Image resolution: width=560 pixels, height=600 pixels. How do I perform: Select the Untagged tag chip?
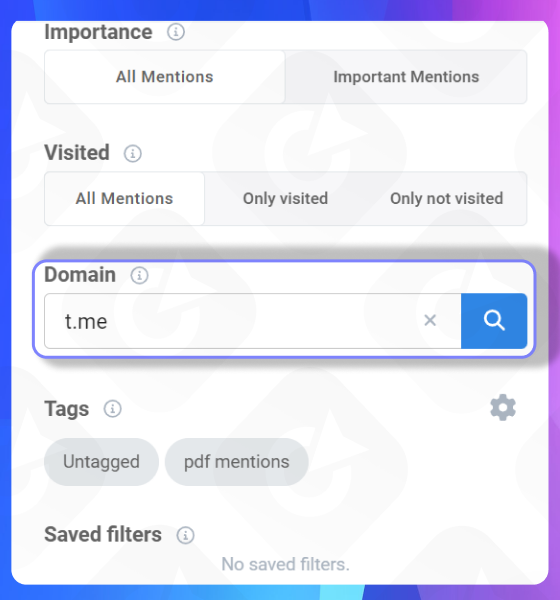(101, 462)
